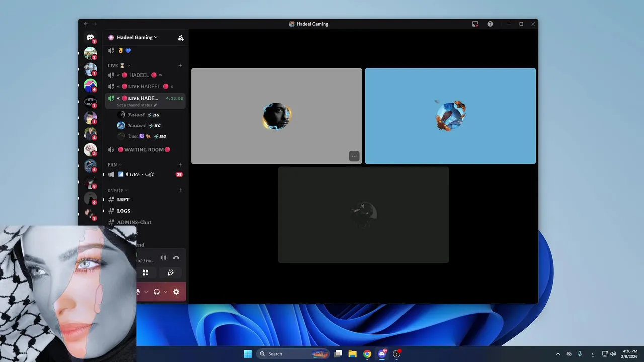Add a channel to the private category
The height and width of the screenshot is (362, 644).
click(180, 190)
